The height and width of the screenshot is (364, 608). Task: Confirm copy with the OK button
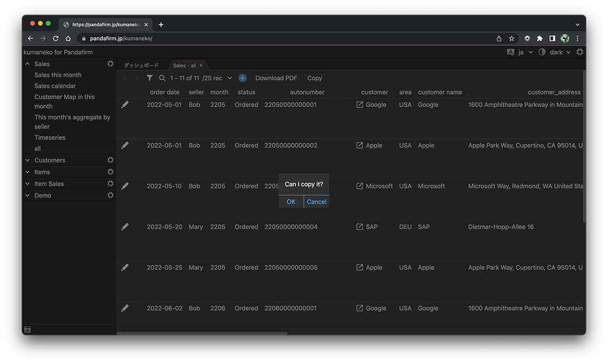(x=291, y=201)
